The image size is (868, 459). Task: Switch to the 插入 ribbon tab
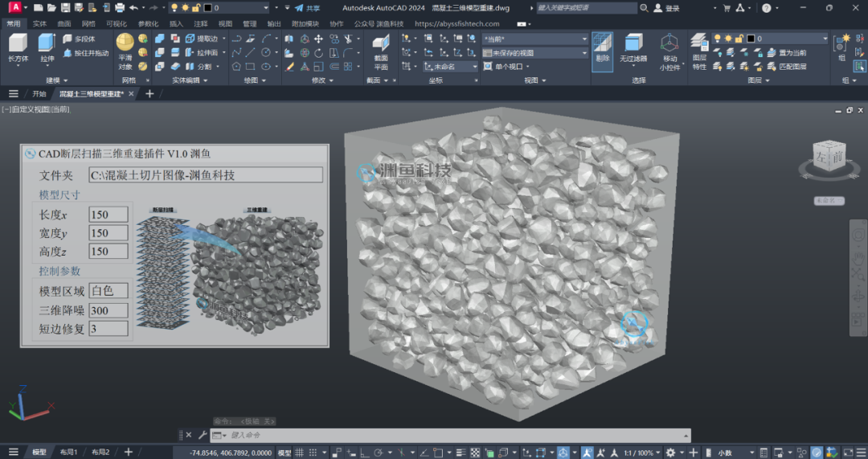coord(176,24)
